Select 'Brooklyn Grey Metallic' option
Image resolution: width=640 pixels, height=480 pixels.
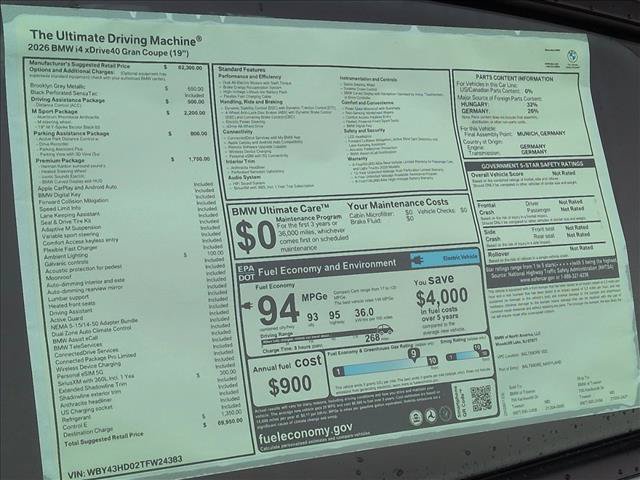[58, 86]
